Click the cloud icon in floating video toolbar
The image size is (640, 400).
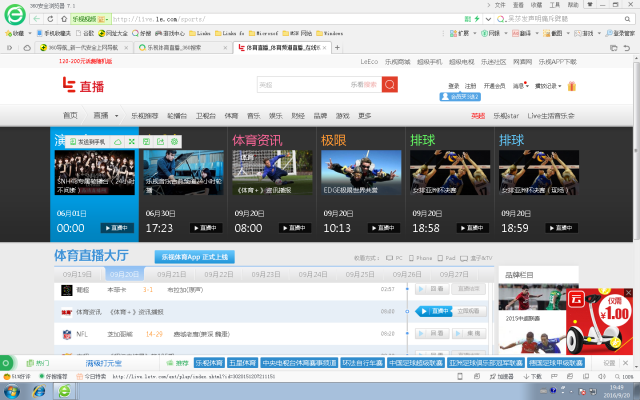tap(118, 142)
